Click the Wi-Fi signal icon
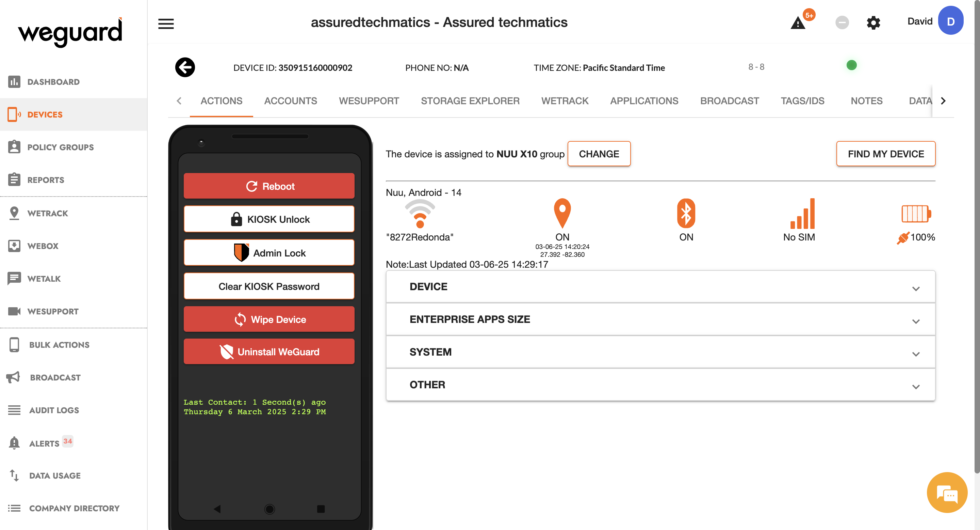This screenshot has width=980, height=530. pos(420,214)
